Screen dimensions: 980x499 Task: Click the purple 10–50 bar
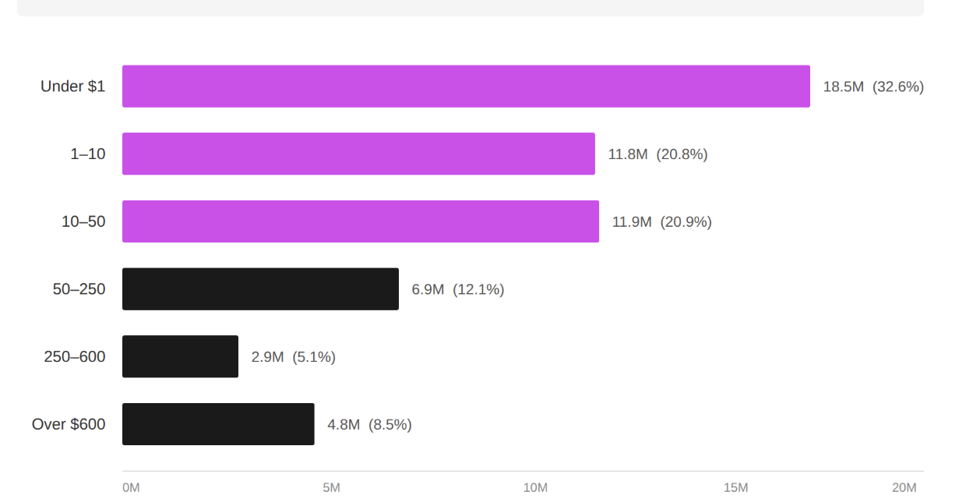(361, 221)
